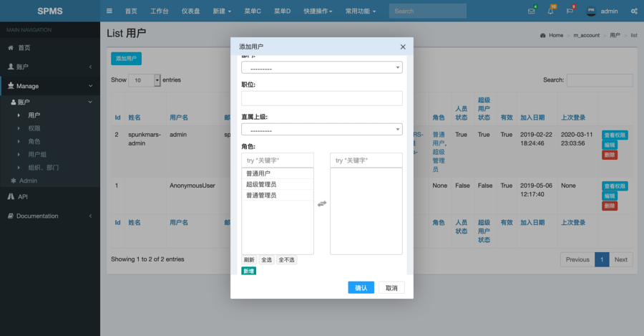The width and height of the screenshot is (644, 336).
Task: Click 查看权限 for the AnonymousUser row
Action: [x=615, y=186]
